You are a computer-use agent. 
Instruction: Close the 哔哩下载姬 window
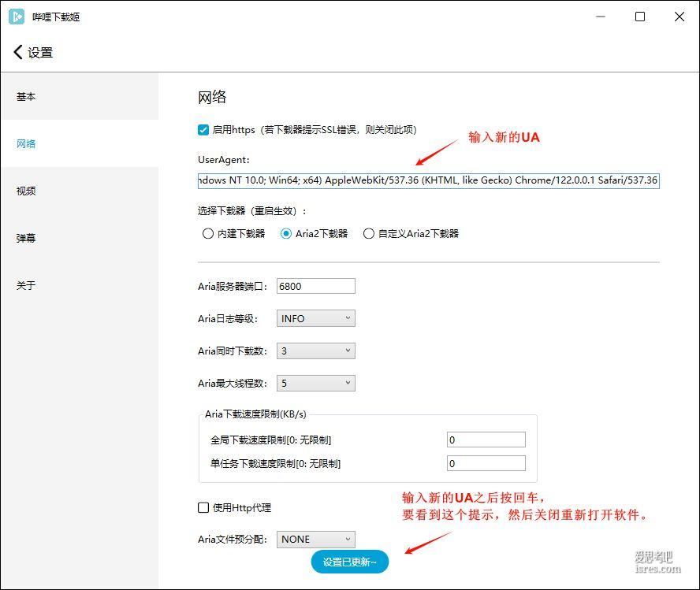point(680,17)
